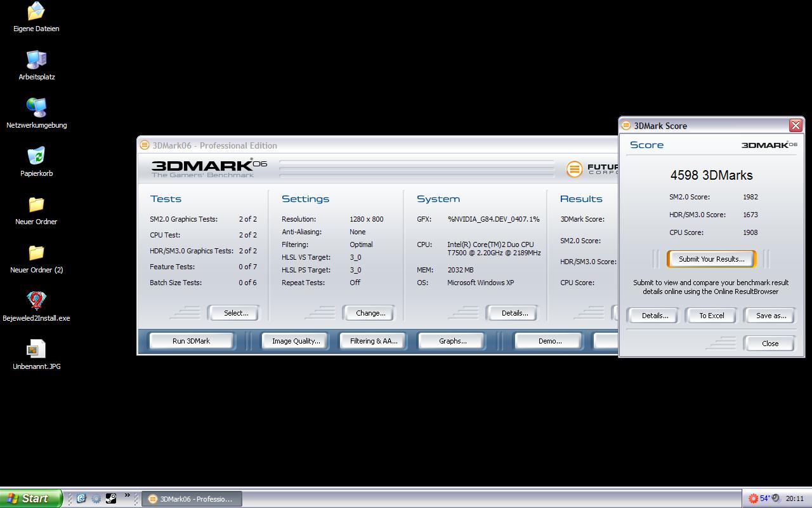Expand the Quick Launch overflow chevron
The height and width of the screenshot is (508, 812).
click(127, 496)
